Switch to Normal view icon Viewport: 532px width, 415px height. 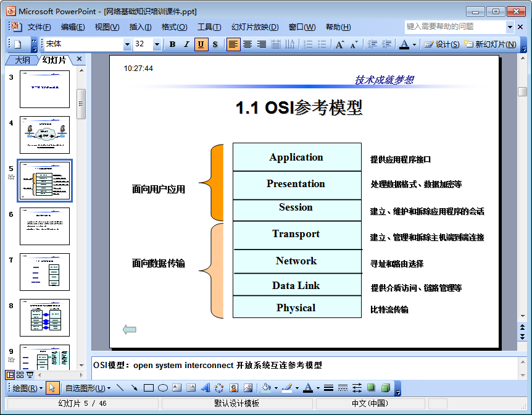click(x=10, y=375)
